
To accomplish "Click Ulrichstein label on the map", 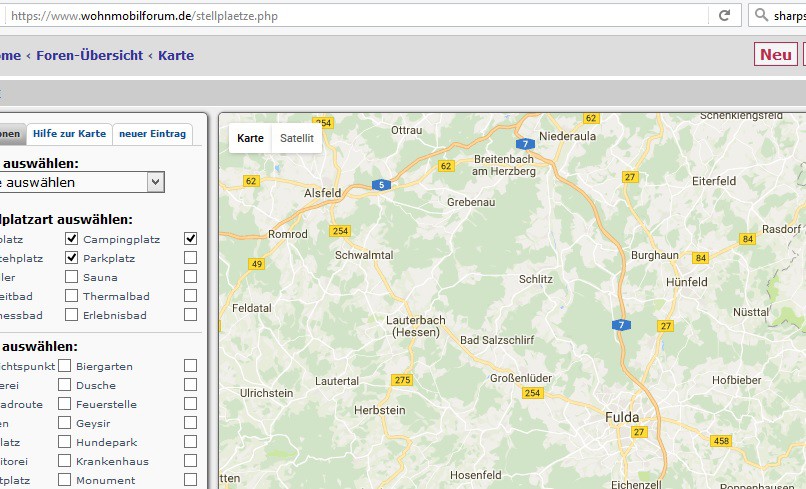I will click(x=266, y=393).
